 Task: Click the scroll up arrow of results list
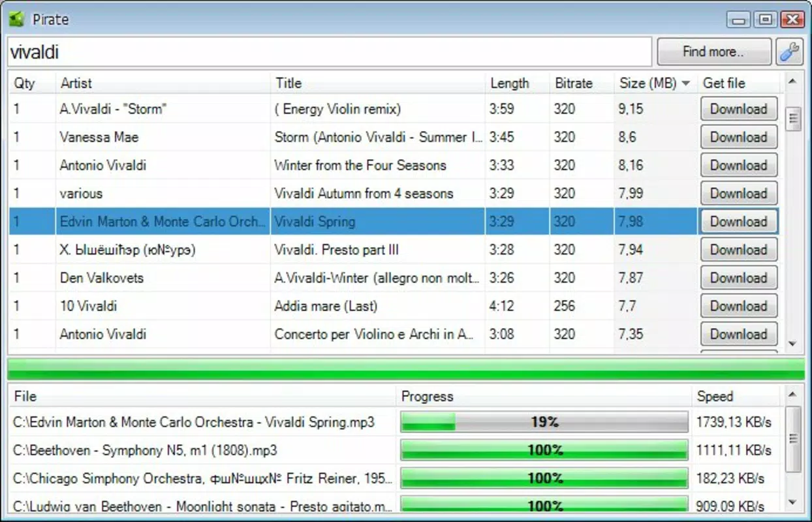coord(793,82)
